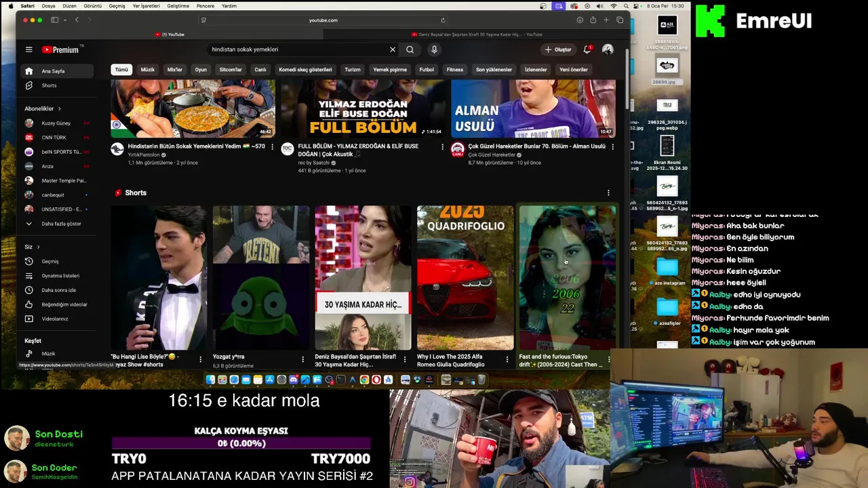The image size is (868, 488).
Task: Open Daha sonra izle list
Action: point(57,290)
